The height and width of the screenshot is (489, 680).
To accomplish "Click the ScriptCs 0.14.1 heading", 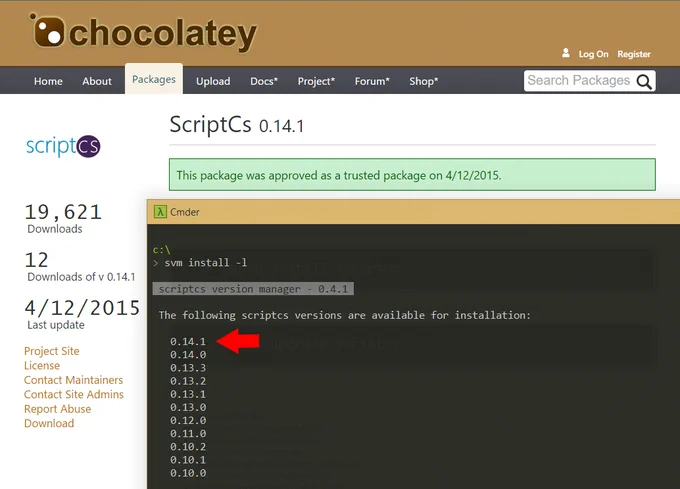I will (237, 125).
